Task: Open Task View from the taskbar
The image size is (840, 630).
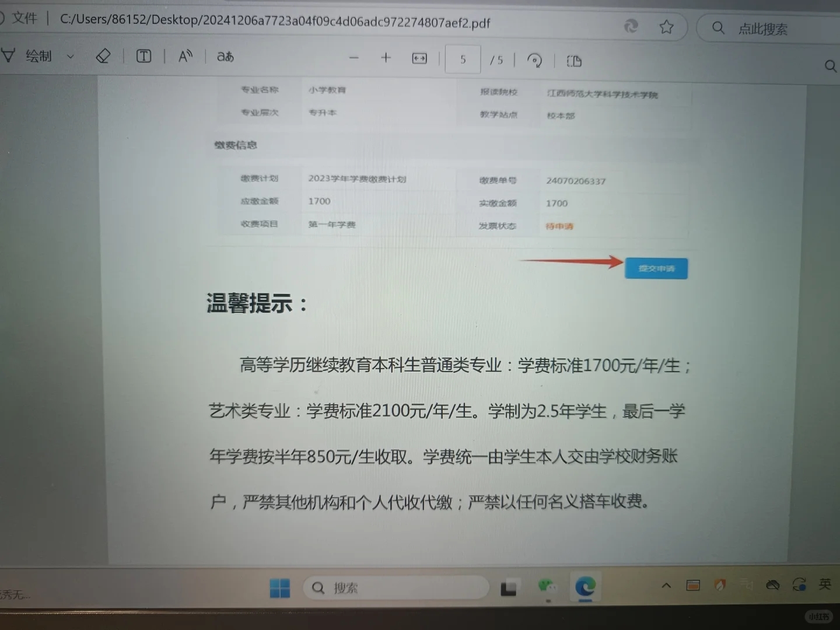Action: click(509, 588)
